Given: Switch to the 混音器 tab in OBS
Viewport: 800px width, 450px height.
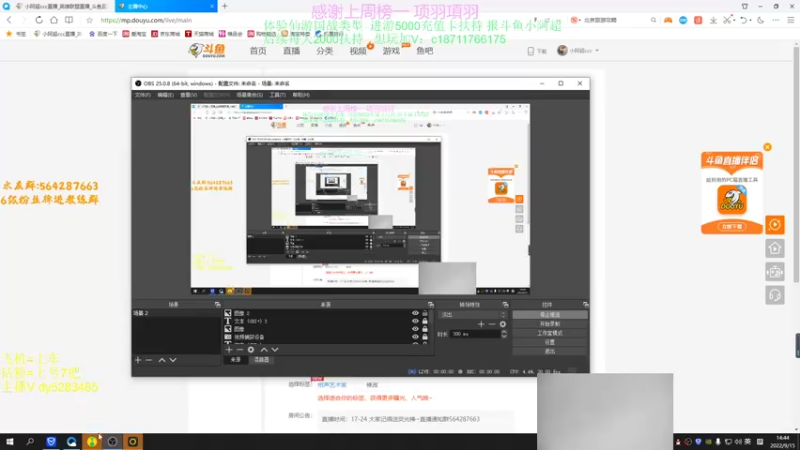Looking at the screenshot, I should pos(262,360).
